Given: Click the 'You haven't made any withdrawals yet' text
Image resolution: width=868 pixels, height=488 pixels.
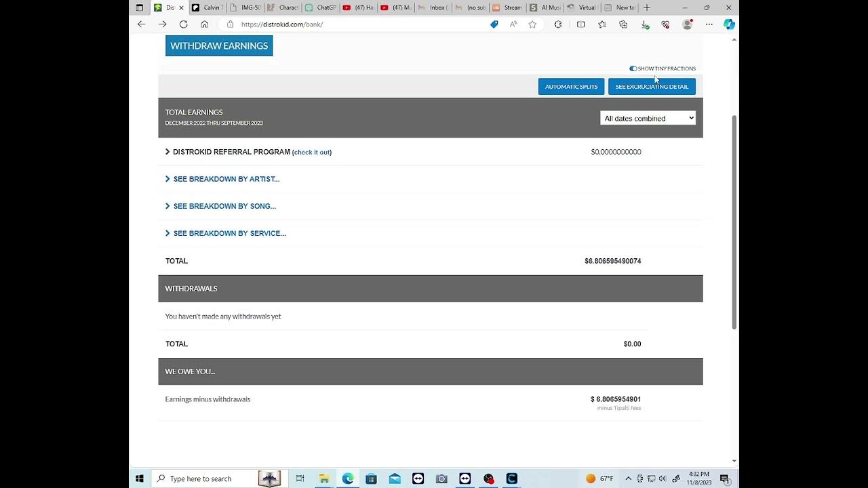Looking at the screenshot, I should click(x=223, y=317).
